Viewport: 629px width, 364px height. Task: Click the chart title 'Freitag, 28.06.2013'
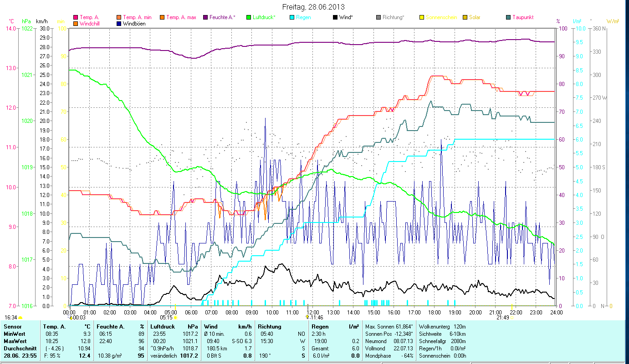(313, 7)
